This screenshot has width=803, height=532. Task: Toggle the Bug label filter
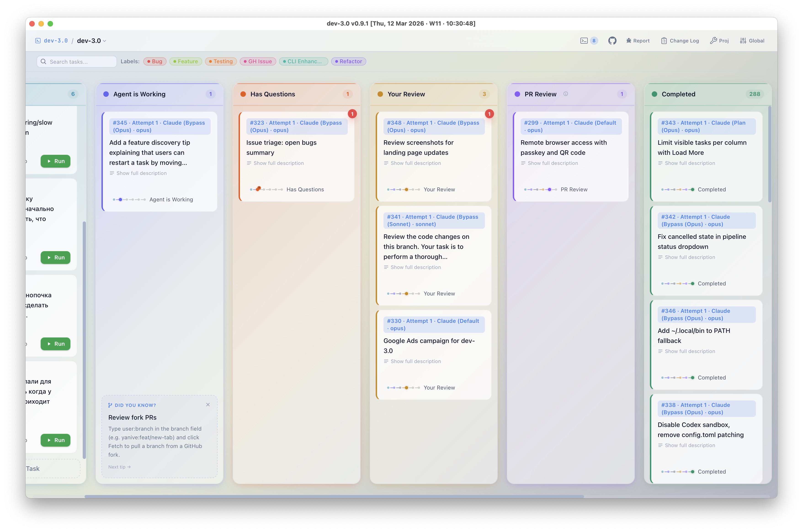click(154, 61)
